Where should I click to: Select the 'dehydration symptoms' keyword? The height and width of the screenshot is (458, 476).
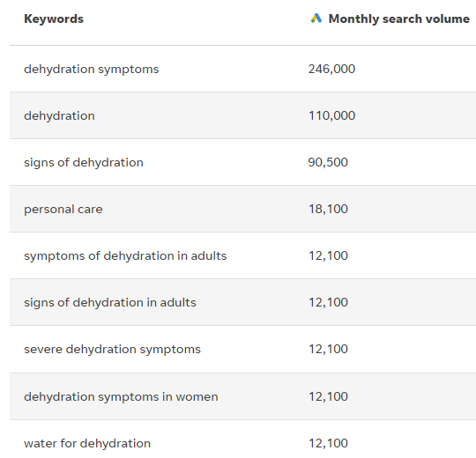(92, 70)
